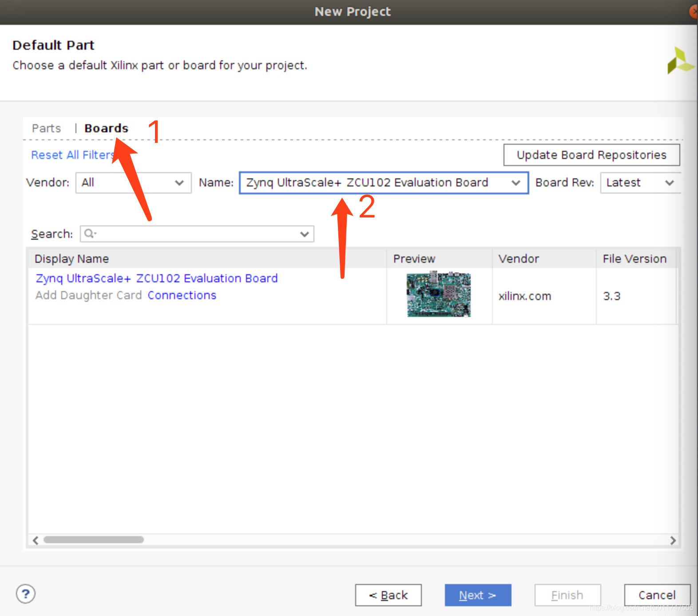Sort by Display Name column header
The image size is (698, 616).
(x=207, y=259)
